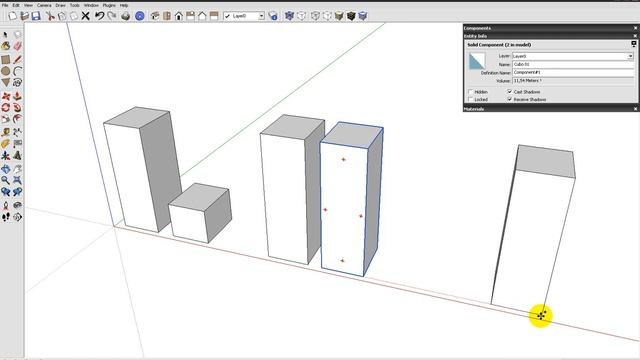This screenshot has width=640, height=360.
Task: Expand Entity Info details menu arrow
Action: pyautogui.click(x=634, y=44)
